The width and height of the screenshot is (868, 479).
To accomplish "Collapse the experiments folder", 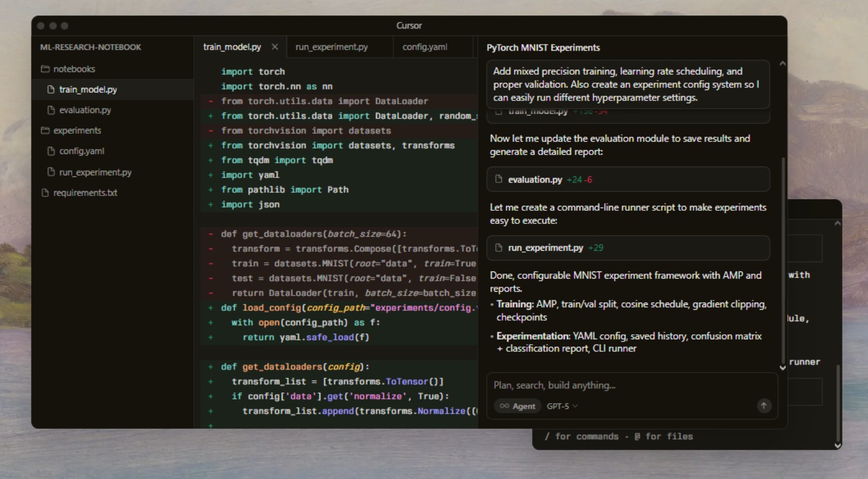I will [x=77, y=131].
